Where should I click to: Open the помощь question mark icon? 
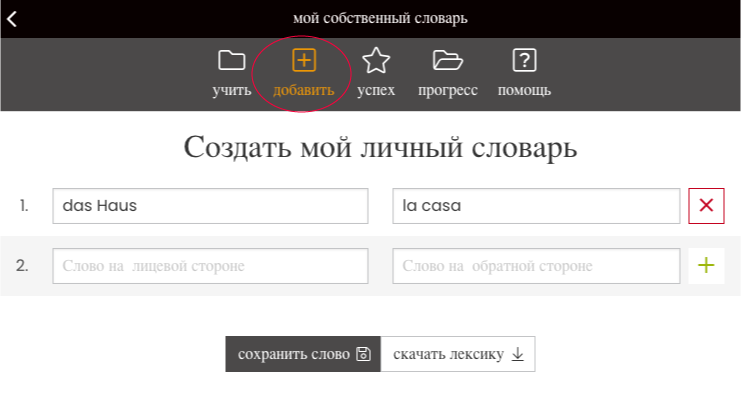524,60
